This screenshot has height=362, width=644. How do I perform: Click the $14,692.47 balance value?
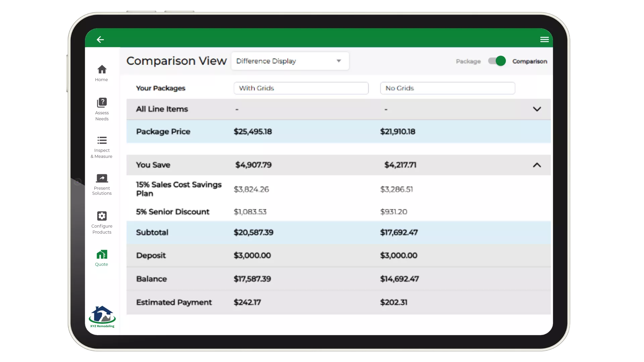pyautogui.click(x=399, y=279)
